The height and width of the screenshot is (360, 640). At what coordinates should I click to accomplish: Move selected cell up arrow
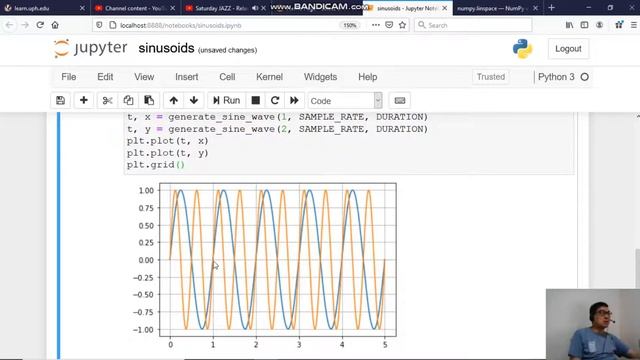173,100
